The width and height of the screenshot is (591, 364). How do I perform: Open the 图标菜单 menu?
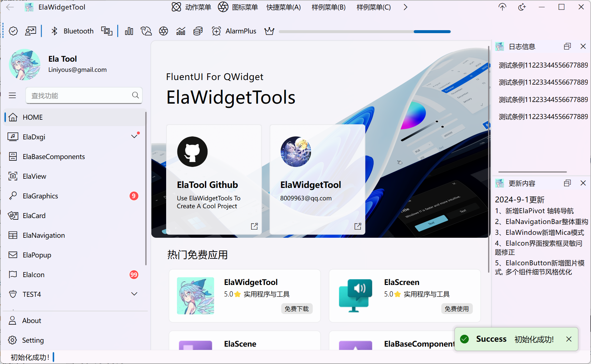tap(238, 7)
